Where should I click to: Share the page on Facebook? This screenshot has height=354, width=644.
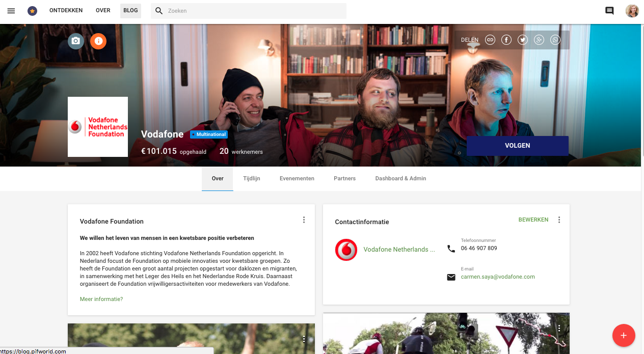click(506, 40)
